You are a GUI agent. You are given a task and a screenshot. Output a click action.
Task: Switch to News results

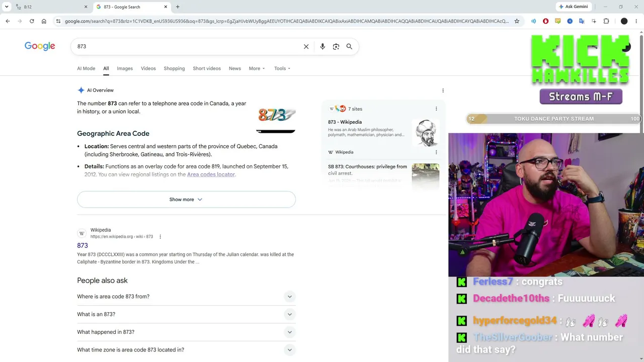[235, 68]
